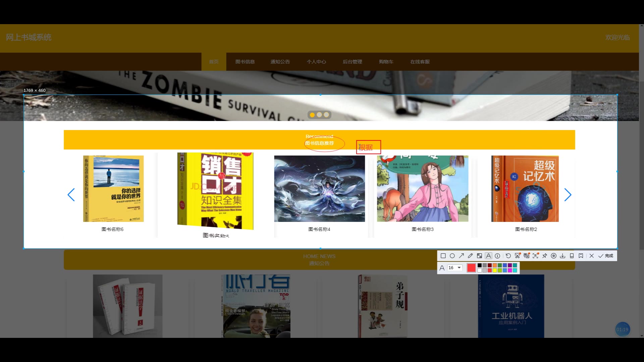Open the 通知公告 navigation tab

pyautogui.click(x=280, y=62)
